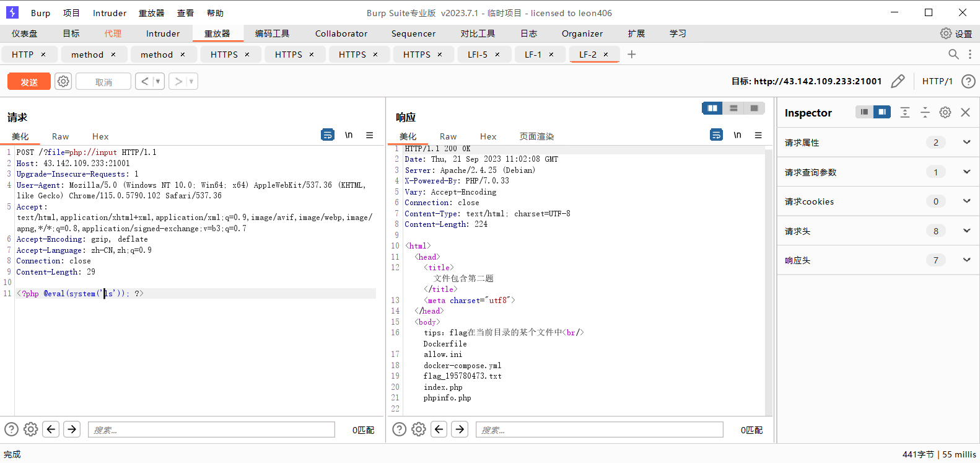Open Repeater request settings gear next to 发送
The image size is (980, 463).
[63, 81]
